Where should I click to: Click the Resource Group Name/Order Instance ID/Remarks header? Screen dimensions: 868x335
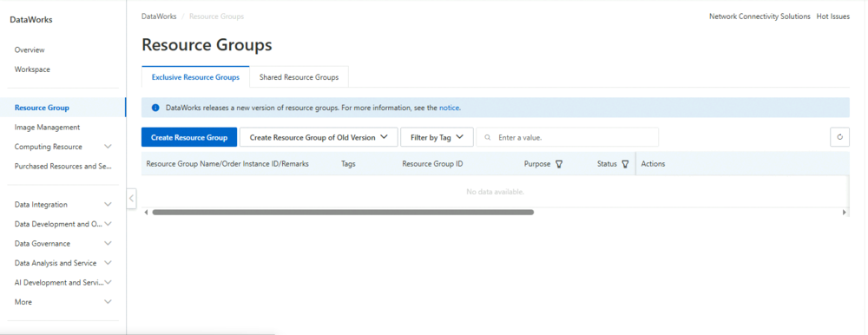coord(227,164)
